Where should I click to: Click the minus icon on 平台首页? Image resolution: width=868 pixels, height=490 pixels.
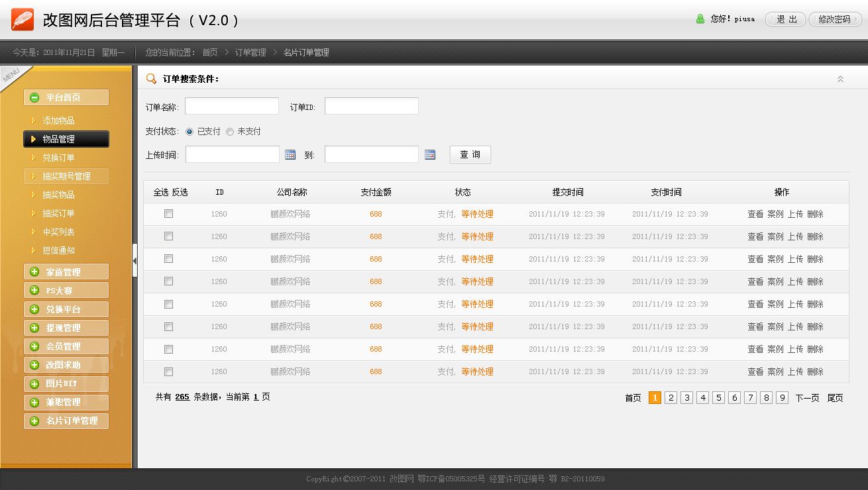pos(34,97)
